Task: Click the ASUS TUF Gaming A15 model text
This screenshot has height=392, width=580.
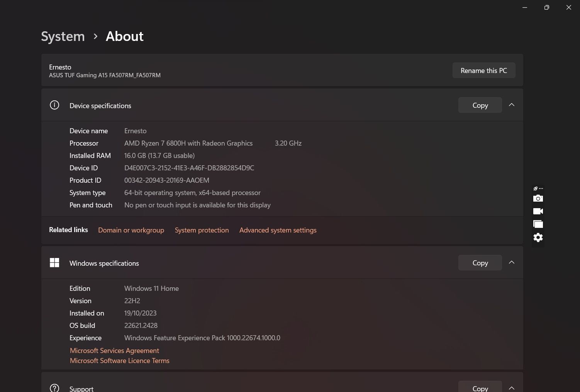Action: point(105,75)
